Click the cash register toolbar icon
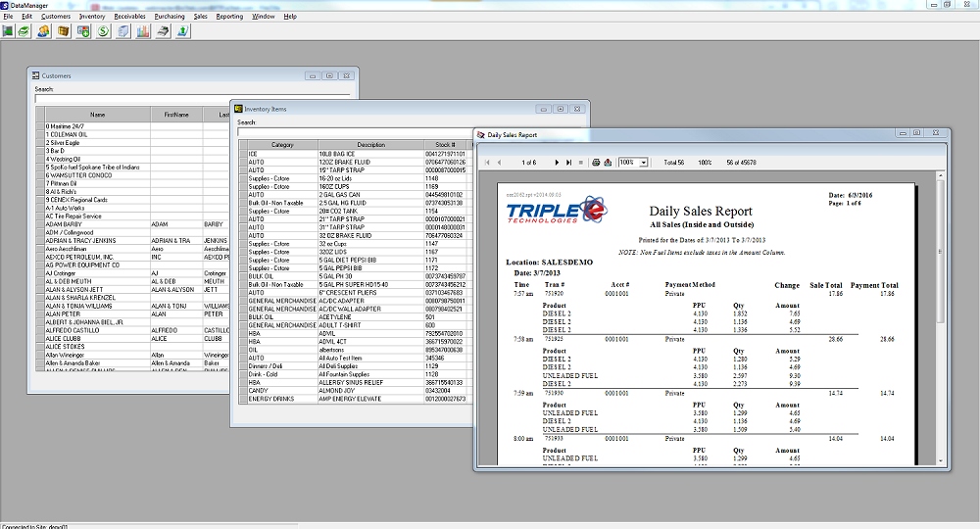The width and height of the screenshot is (980, 529). [x=163, y=31]
